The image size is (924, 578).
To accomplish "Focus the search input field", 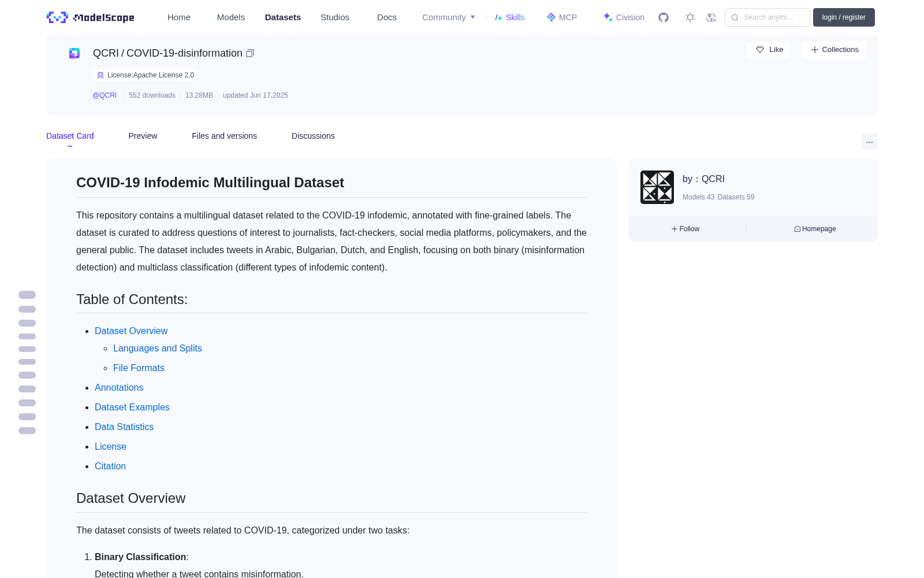I will point(767,17).
